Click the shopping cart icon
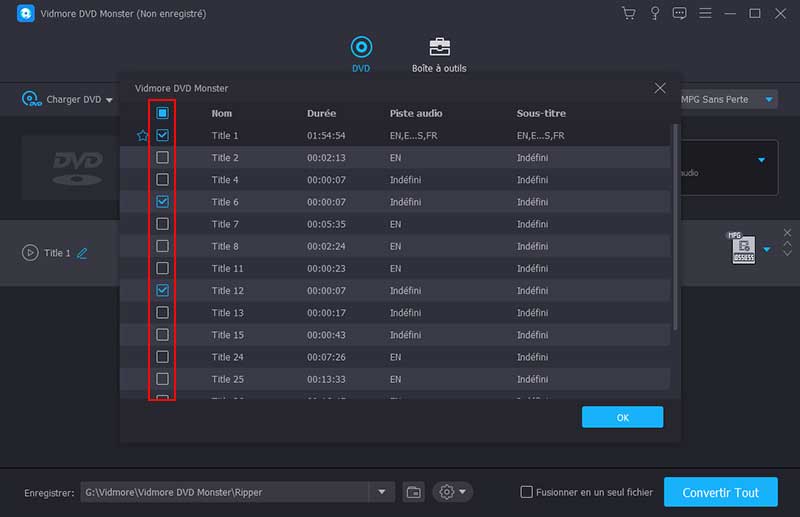This screenshot has width=800, height=517. tap(628, 14)
